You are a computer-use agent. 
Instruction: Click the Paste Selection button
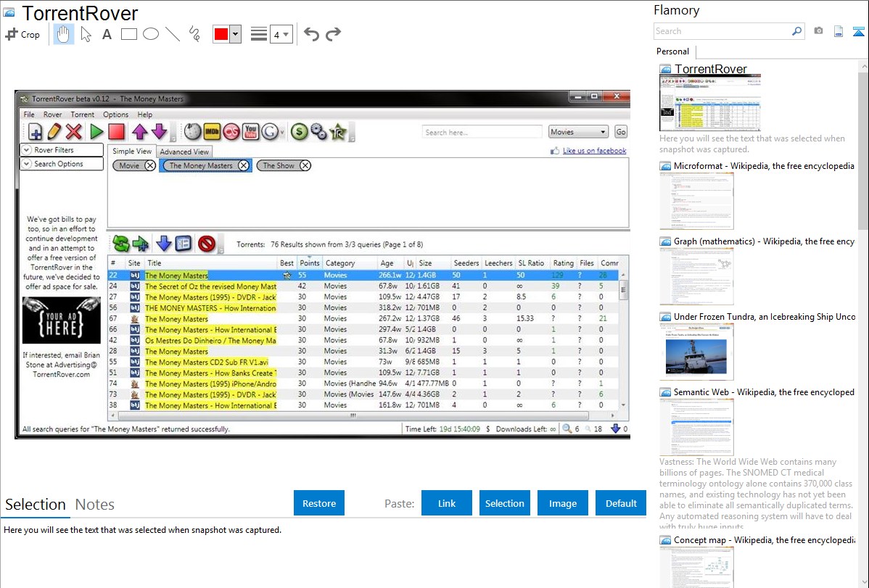pyautogui.click(x=505, y=503)
